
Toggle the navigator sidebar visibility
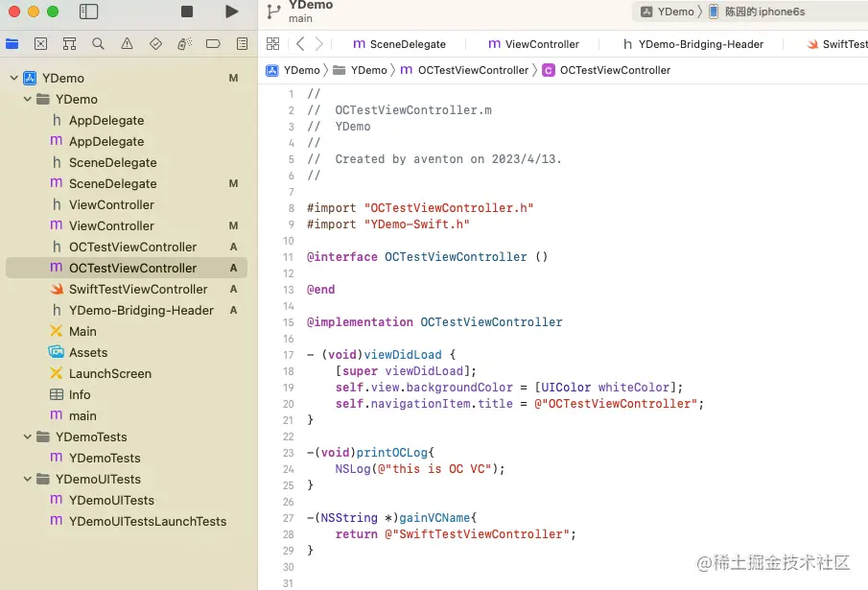[88, 12]
